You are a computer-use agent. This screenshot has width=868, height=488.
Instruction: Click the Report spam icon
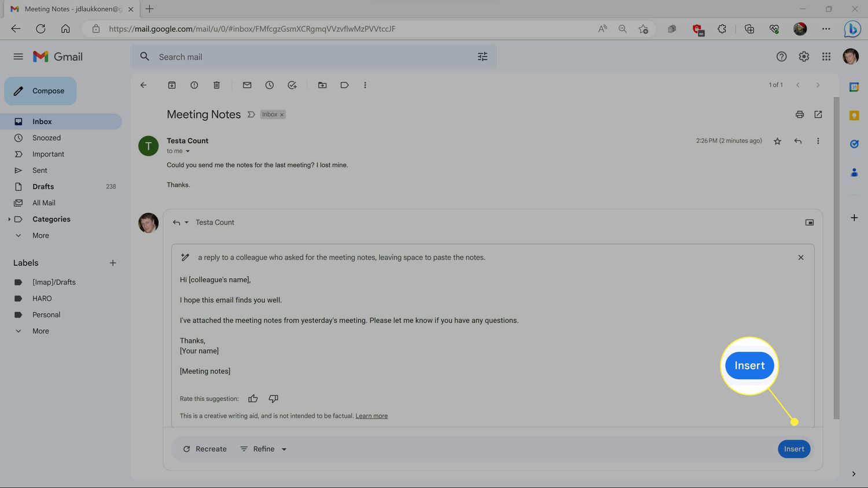[x=194, y=85]
